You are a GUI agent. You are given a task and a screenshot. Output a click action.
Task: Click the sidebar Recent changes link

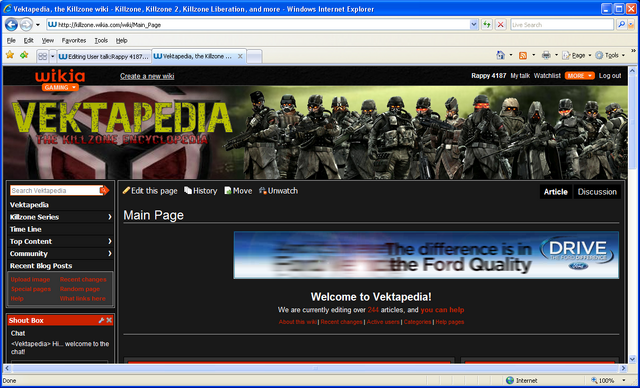click(x=83, y=279)
